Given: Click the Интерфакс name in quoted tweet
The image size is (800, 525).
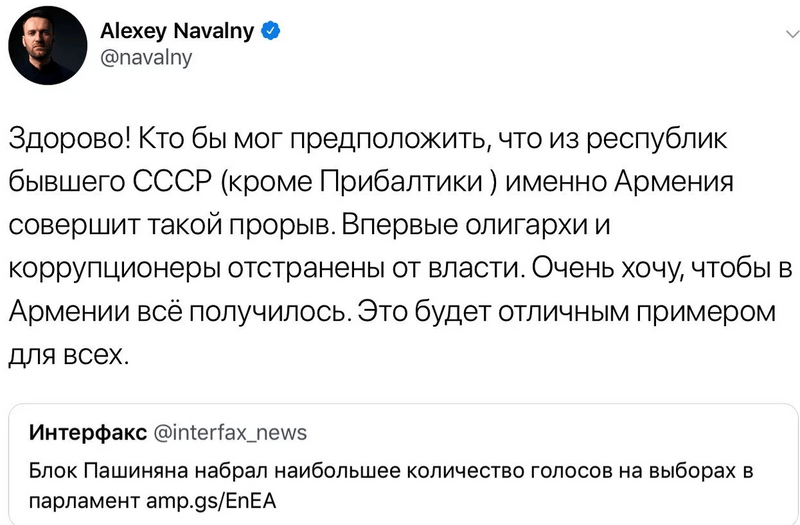Looking at the screenshot, I should coord(89,433).
